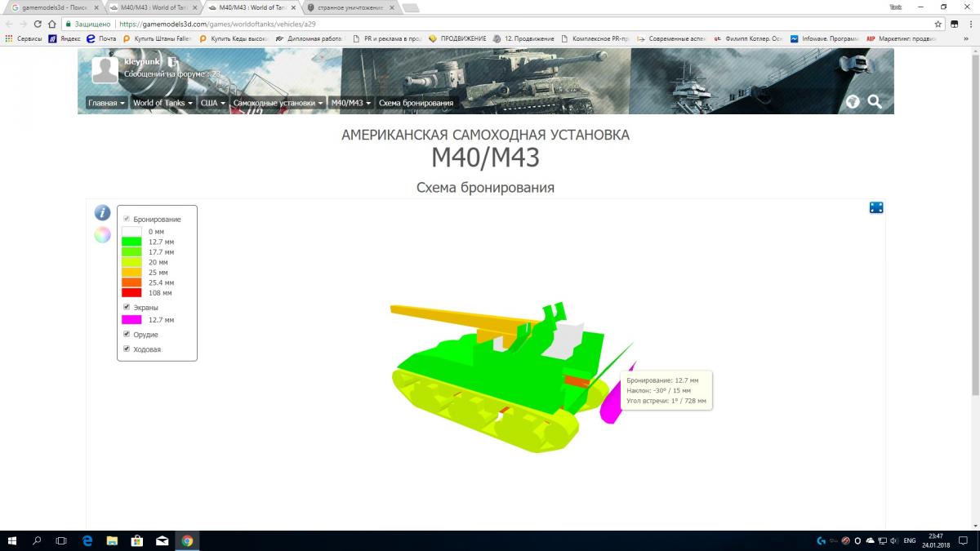
Task: Open Mail app from the taskbar
Action: (163, 540)
